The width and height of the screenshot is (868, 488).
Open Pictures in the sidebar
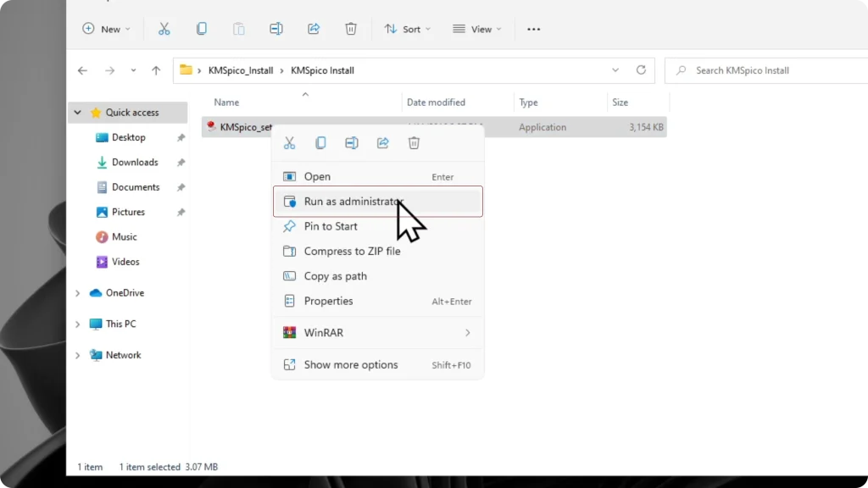coord(128,212)
